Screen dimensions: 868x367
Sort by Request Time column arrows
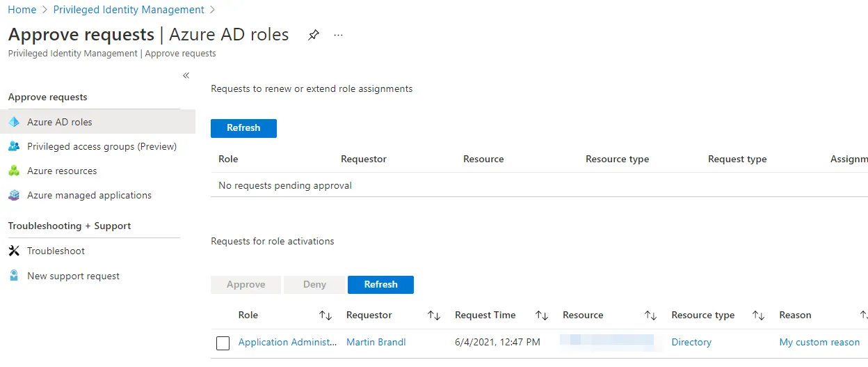click(542, 315)
